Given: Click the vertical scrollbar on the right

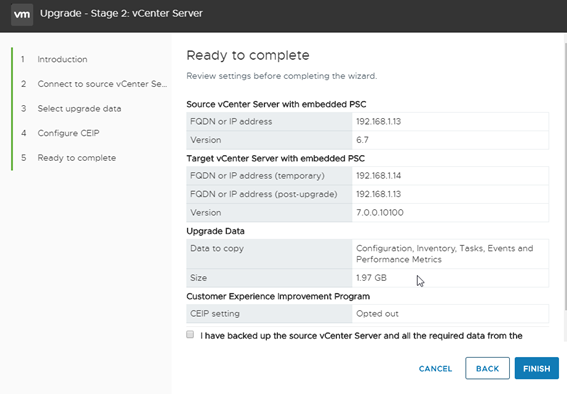Looking at the screenshot, I should pyautogui.click(x=565, y=173).
